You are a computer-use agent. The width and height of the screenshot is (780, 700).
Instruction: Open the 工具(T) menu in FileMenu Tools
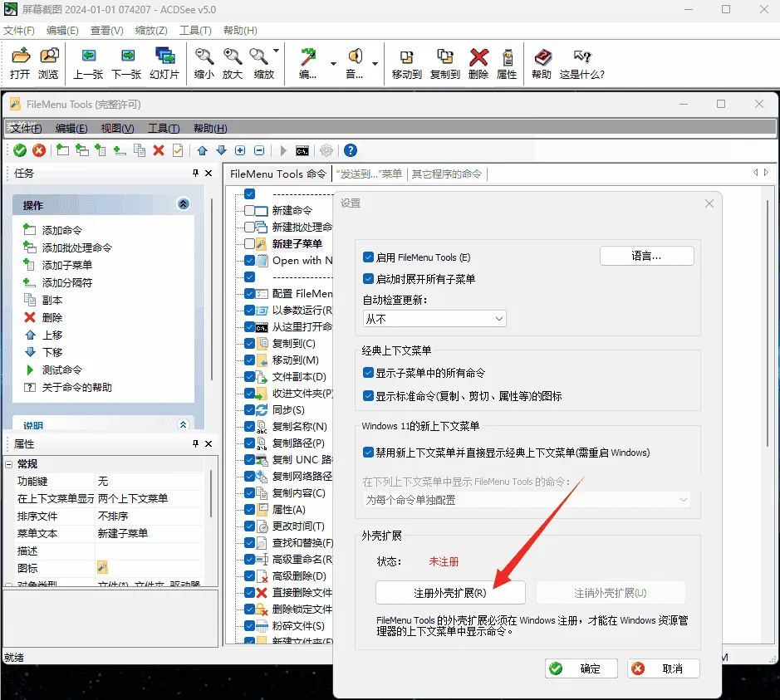pyautogui.click(x=163, y=128)
